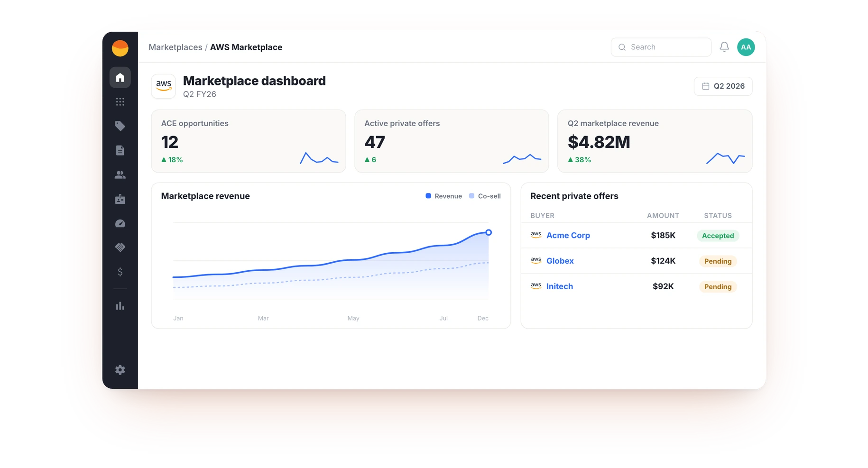Viewport: 868px width, 468px height.
Task: Click the revenue chart end data point
Action: coord(489,232)
